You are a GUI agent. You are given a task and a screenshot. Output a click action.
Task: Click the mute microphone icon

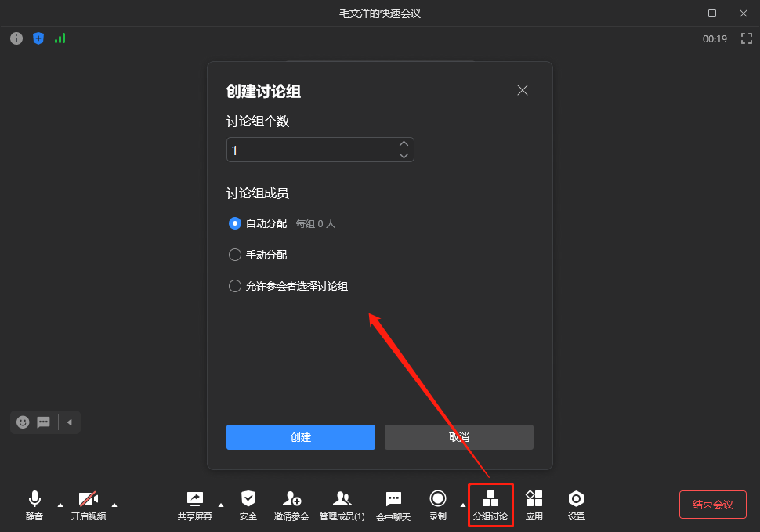[x=34, y=498]
